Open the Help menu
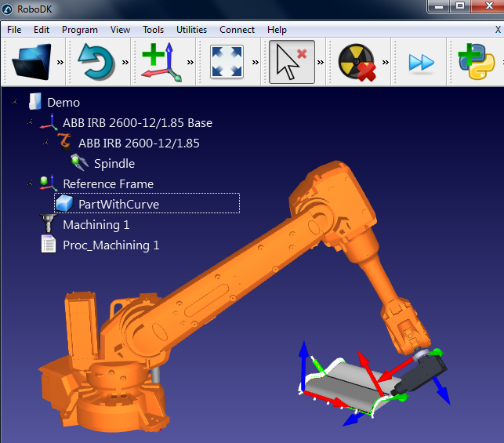The height and width of the screenshot is (443, 504). [x=277, y=30]
